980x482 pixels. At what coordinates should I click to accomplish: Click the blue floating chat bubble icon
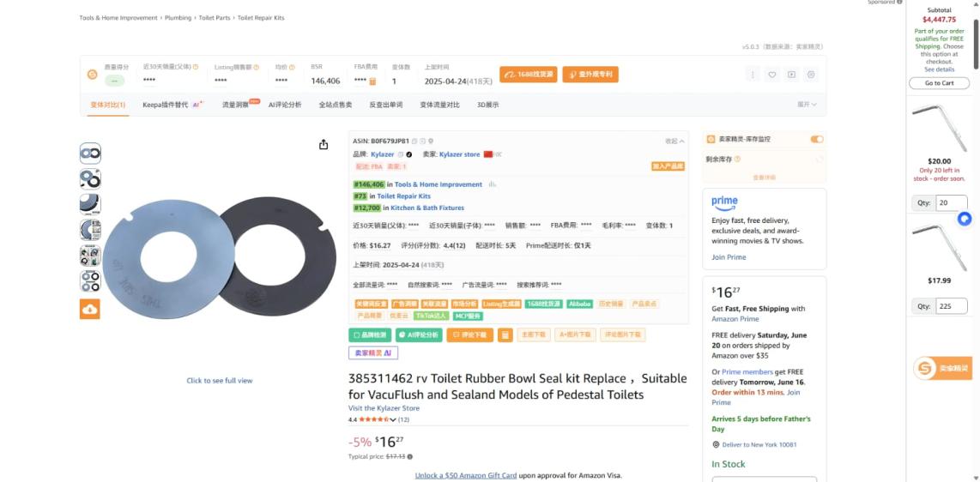tap(965, 220)
